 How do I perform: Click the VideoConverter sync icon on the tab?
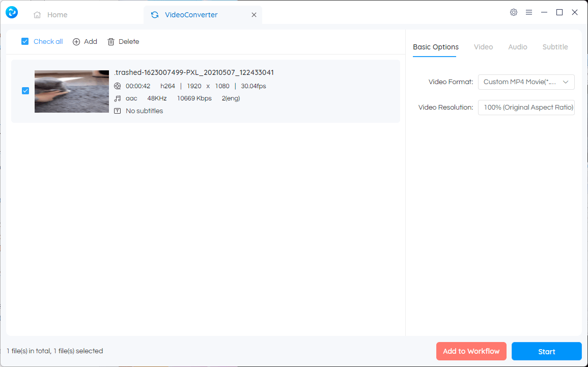[x=154, y=15]
